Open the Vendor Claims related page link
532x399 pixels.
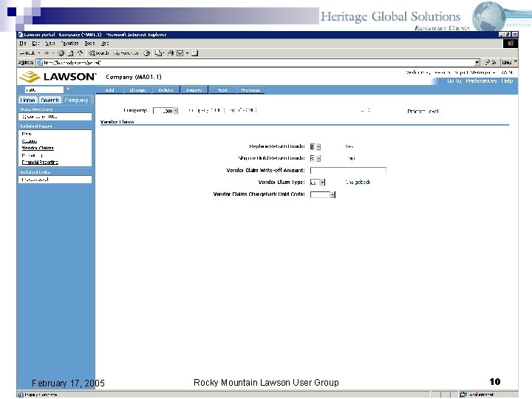point(38,148)
